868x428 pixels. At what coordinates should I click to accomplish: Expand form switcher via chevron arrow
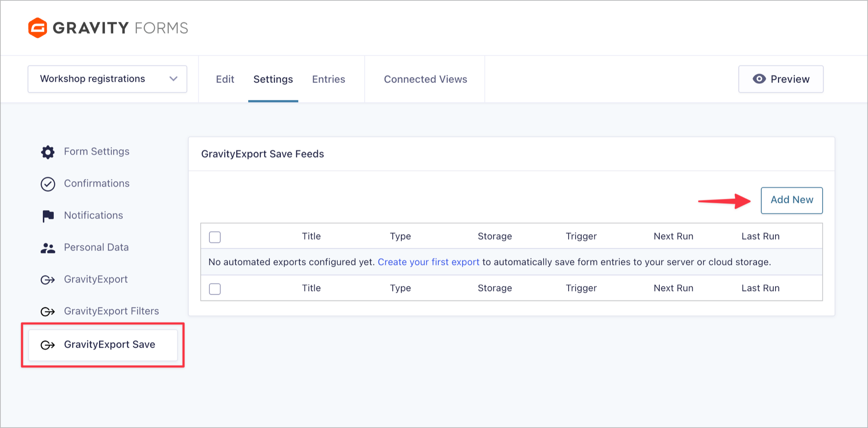pos(174,79)
